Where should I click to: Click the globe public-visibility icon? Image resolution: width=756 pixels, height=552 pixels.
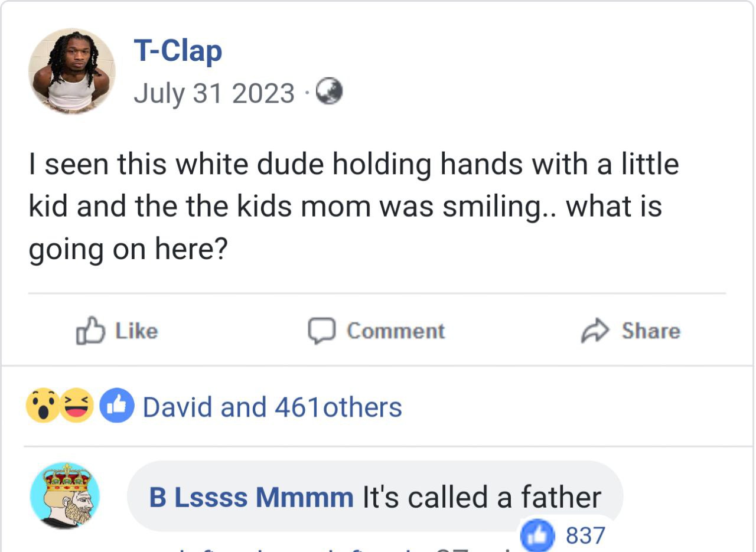point(330,92)
